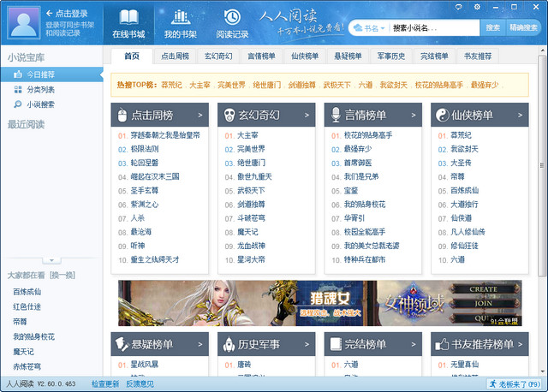Switch to the 言情榜单 tab
The width and height of the screenshot is (548, 392).
[x=261, y=56]
